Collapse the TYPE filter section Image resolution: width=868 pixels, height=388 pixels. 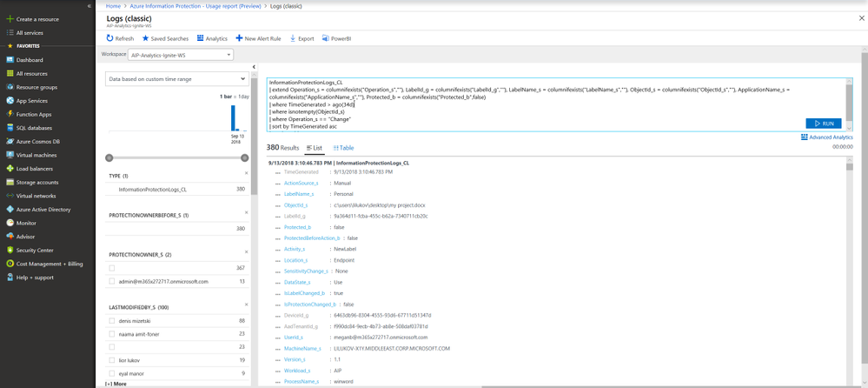[247, 173]
